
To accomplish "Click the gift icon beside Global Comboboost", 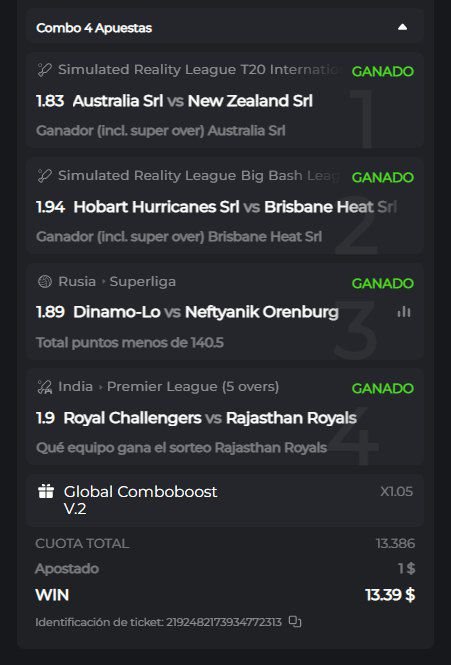I will (x=46, y=491).
